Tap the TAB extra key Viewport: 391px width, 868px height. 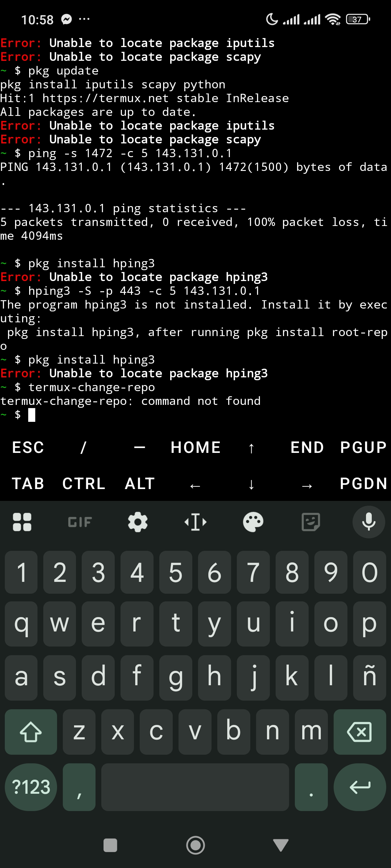pyautogui.click(x=28, y=484)
